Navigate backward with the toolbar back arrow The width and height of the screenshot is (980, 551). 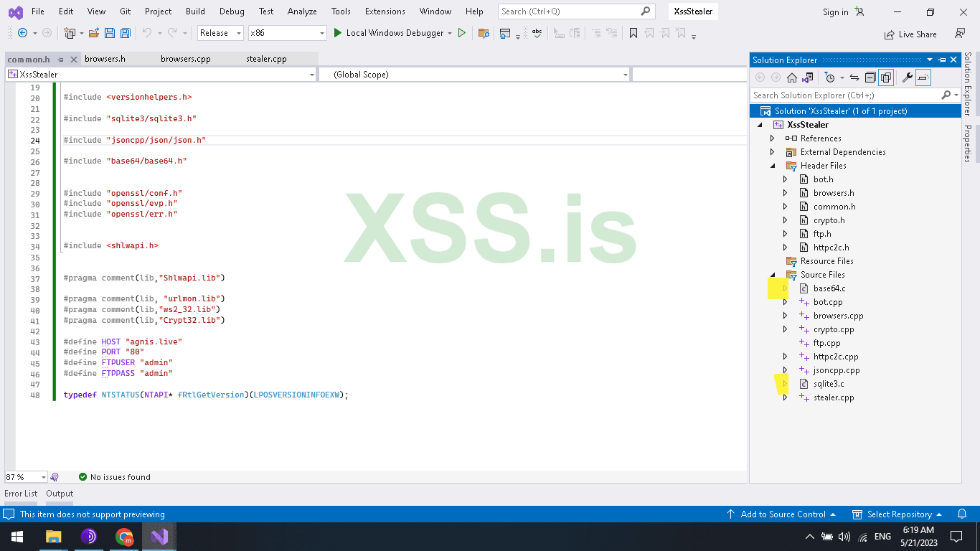(22, 33)
